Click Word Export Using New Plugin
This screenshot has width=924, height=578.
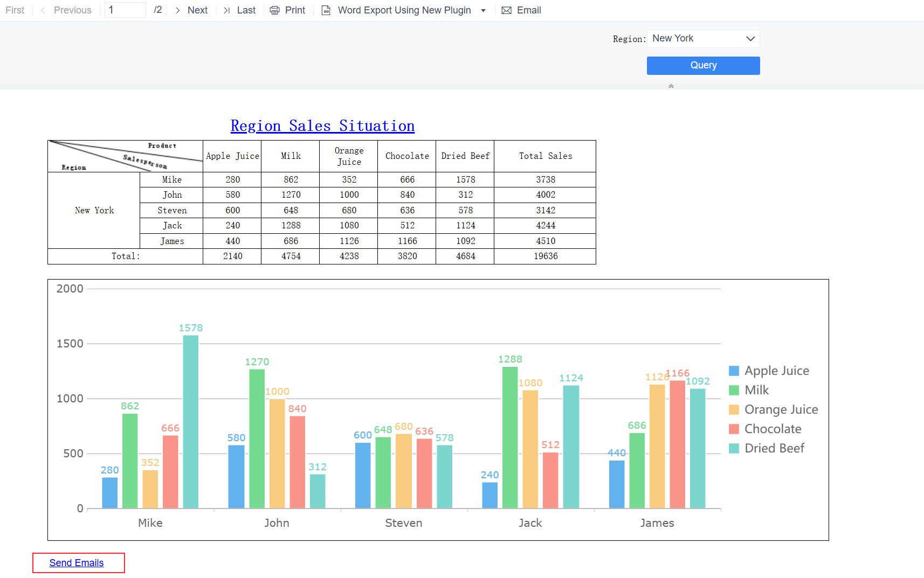point(404,10)
